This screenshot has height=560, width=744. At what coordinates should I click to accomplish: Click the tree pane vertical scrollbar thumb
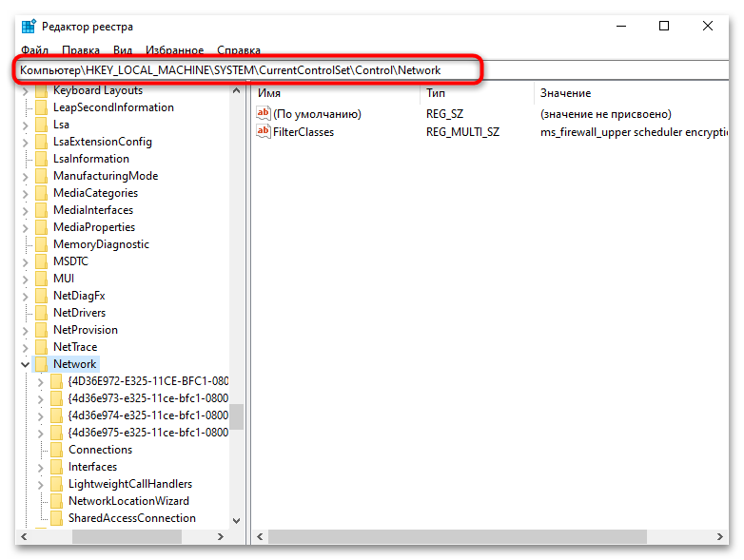(236, 416)
